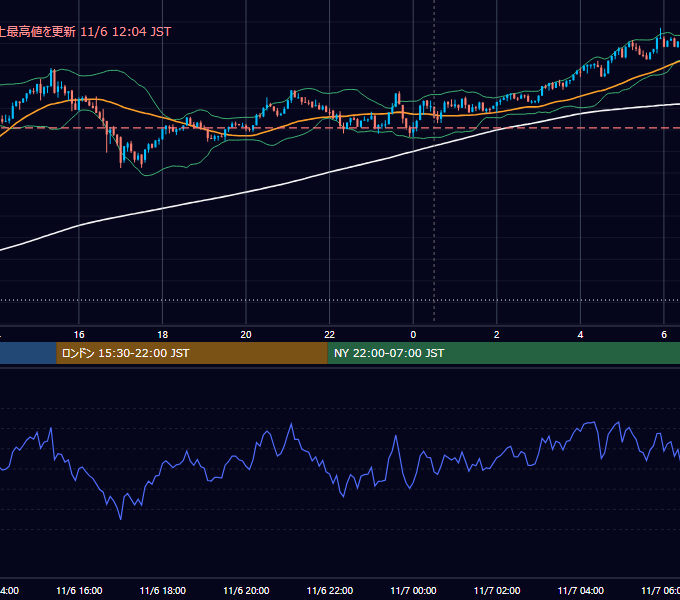The image size is (680, 600).
Task: Click the 最高値を更新 11/6 12:04 JST annotation
Action: tap(85, 32)
